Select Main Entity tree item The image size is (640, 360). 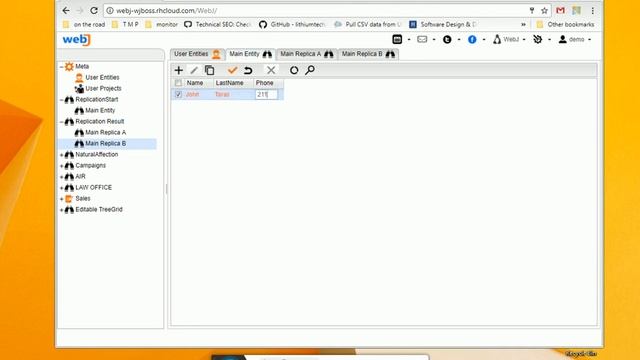100,110
